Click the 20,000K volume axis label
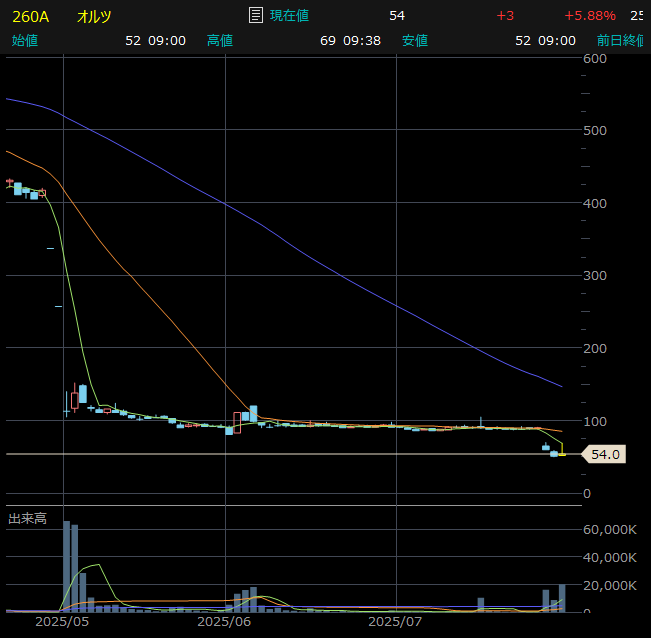 coord(610,585)
